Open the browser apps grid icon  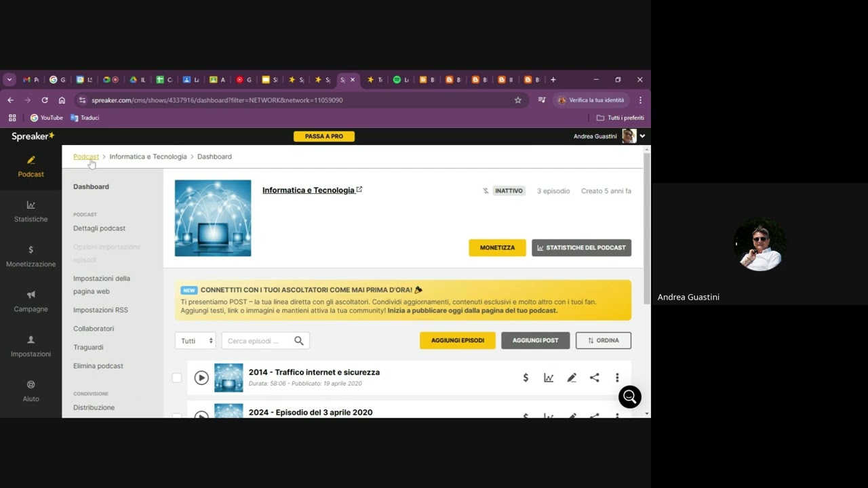click(12, 117)
